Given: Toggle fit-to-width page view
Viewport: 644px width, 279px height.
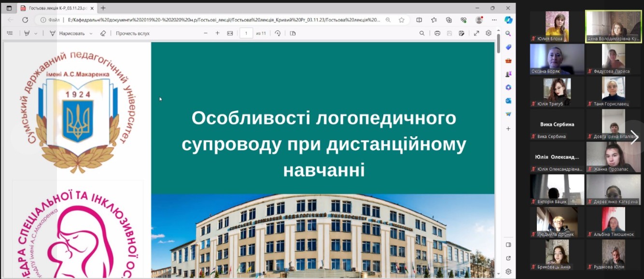Looking at the screenshot, I should [x=230, y=33].
